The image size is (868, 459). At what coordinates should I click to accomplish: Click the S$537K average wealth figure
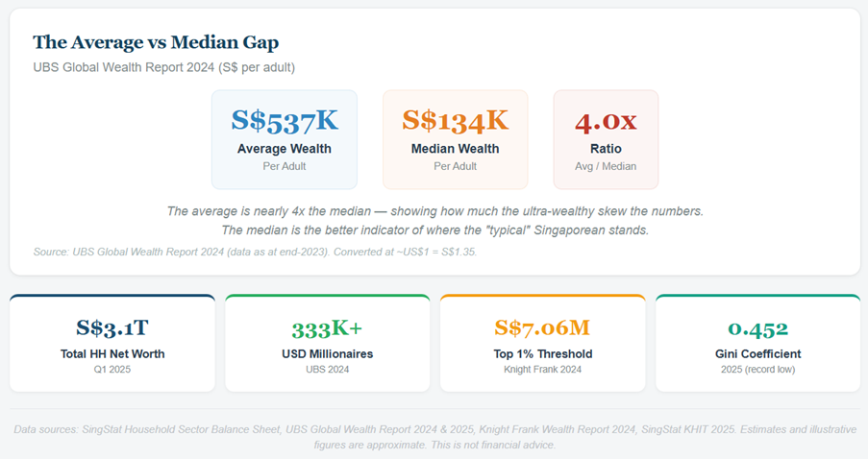(285, 120)
